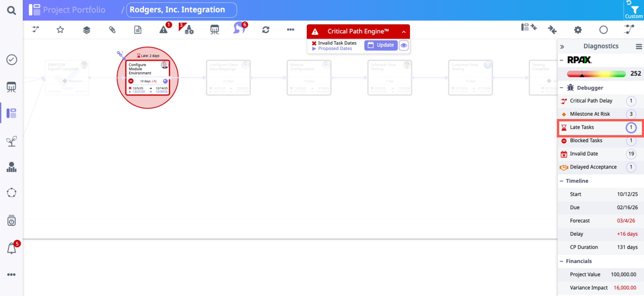Click the layers stack toolbar icon
This screenshot has width=644, height=296.
[86, 30]
